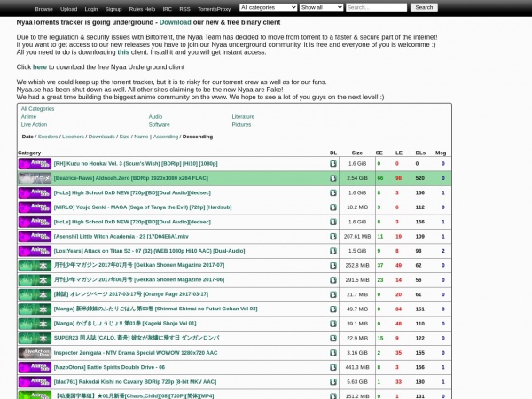This screenshot has height=399, width=532.
Task: Open Upload in top navigation
Action: pyautogui.click(x=69, y=9)
